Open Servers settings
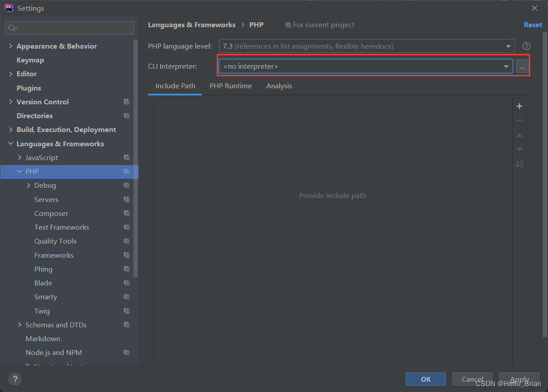The image size is (548, 392). (46, 199)
